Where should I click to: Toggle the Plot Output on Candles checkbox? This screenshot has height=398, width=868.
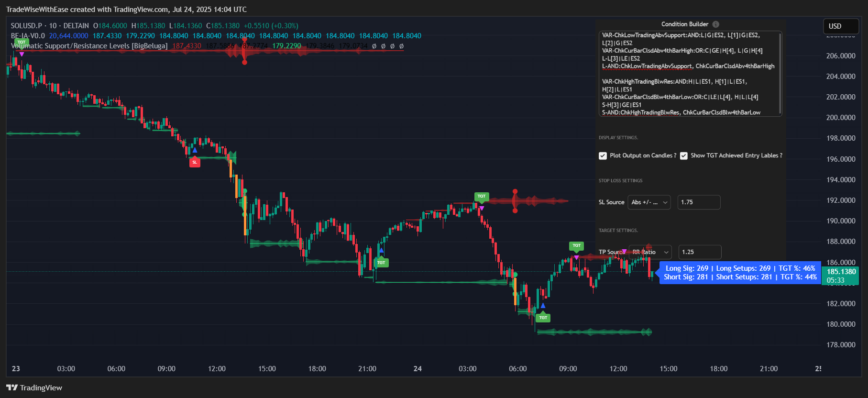pos(603,156)
